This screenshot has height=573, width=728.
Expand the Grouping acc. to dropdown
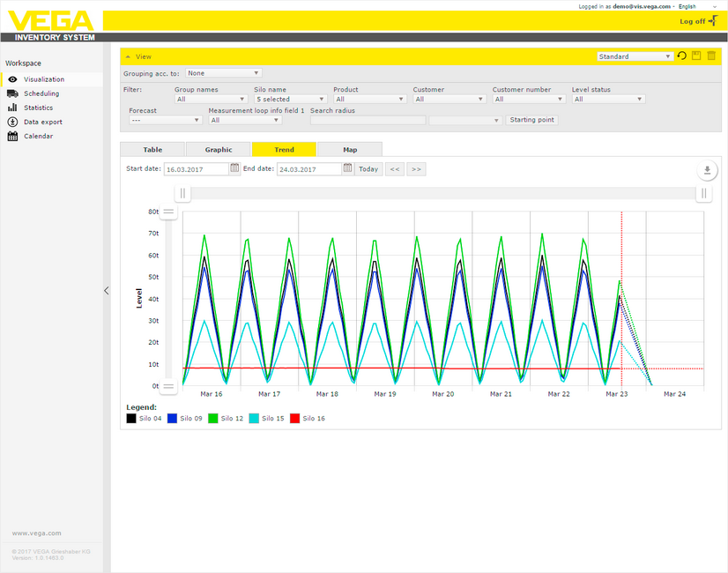pyautogui.click(x=223, y=73)
